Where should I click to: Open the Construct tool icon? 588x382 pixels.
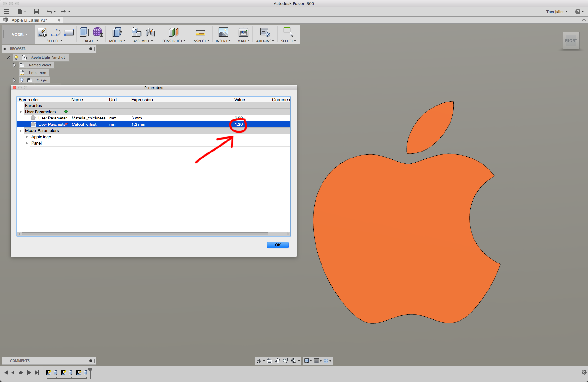click(x=173, y=32)
